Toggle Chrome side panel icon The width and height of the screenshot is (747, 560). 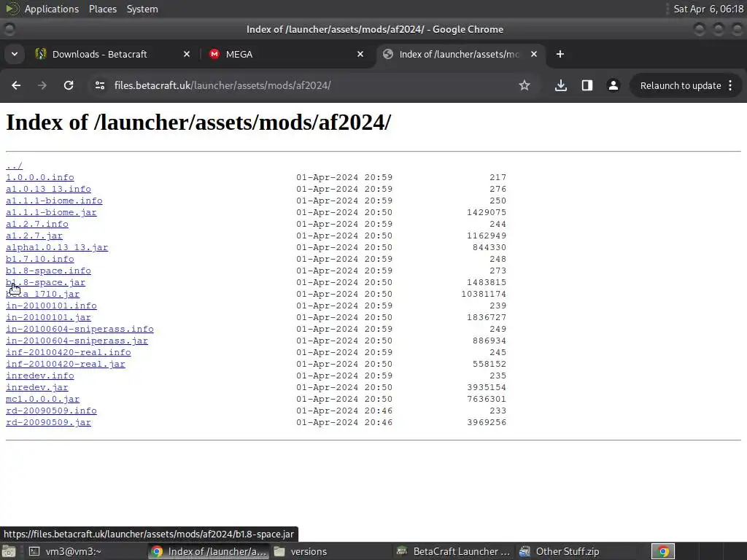tap(587, 85)
